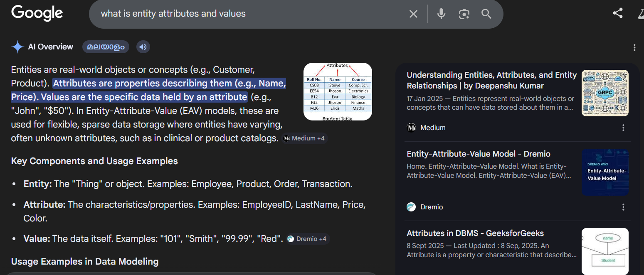This screenshot has height=275, width=644.
Task: Click the Medium source icon
Action: coord(411,128)
